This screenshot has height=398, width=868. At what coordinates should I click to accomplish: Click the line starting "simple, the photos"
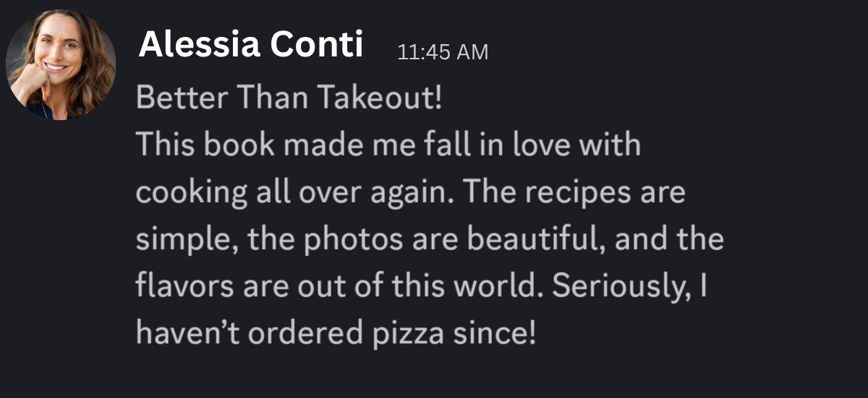click(430, 240)
